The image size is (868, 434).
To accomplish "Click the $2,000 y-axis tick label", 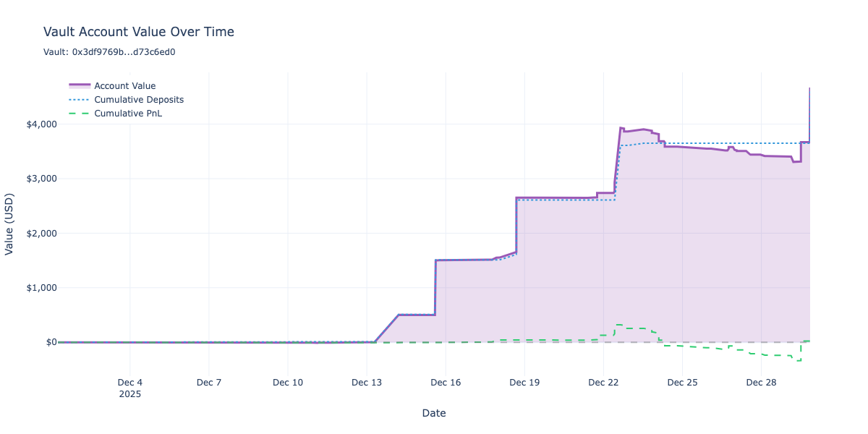I will [x=41, y=233].
